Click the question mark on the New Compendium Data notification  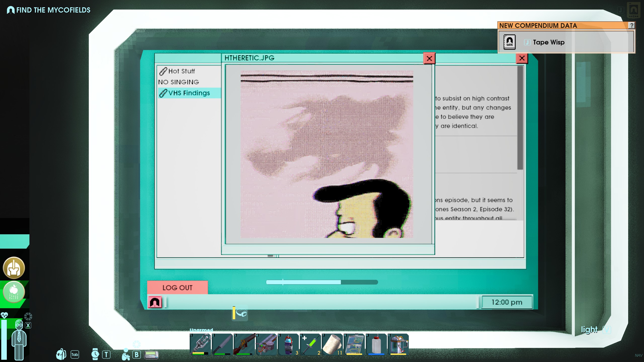click(631, 25)
